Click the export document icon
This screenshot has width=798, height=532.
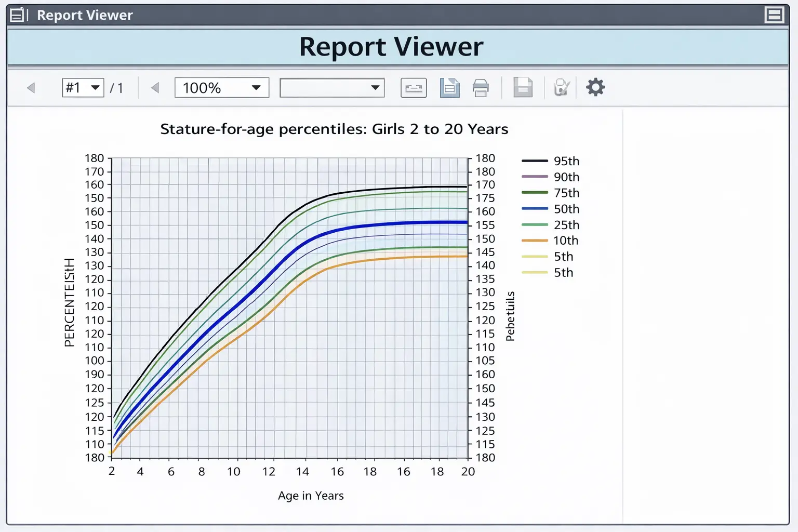pos(449,87)
